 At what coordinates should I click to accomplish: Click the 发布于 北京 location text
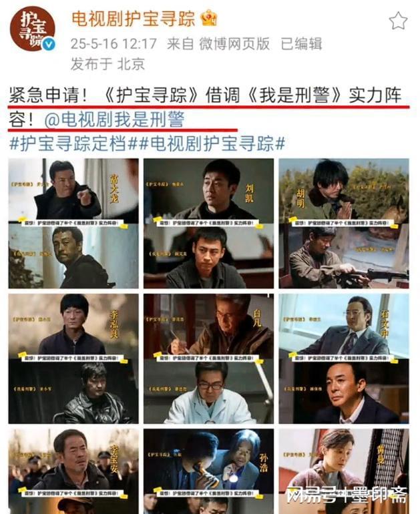pos(108,63)
